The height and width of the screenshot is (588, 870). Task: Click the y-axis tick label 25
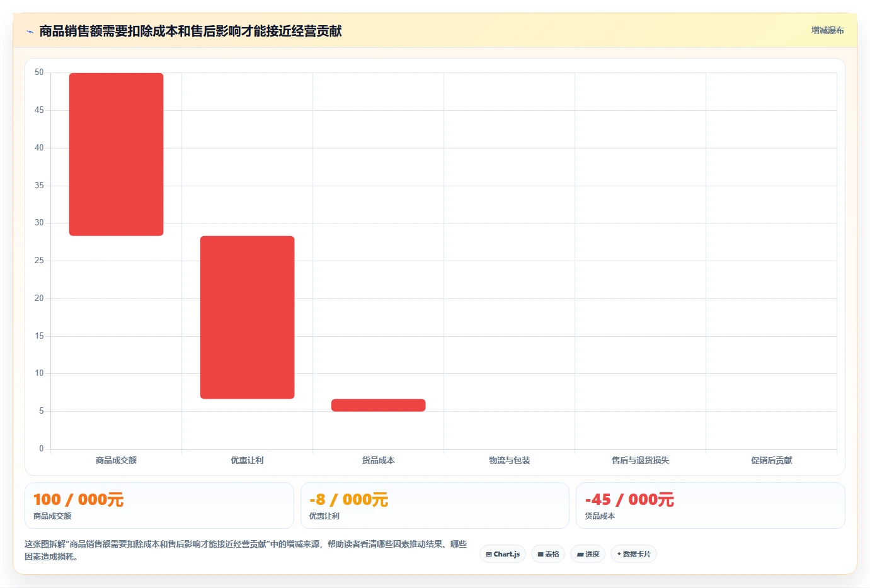[x=39, y=261]
